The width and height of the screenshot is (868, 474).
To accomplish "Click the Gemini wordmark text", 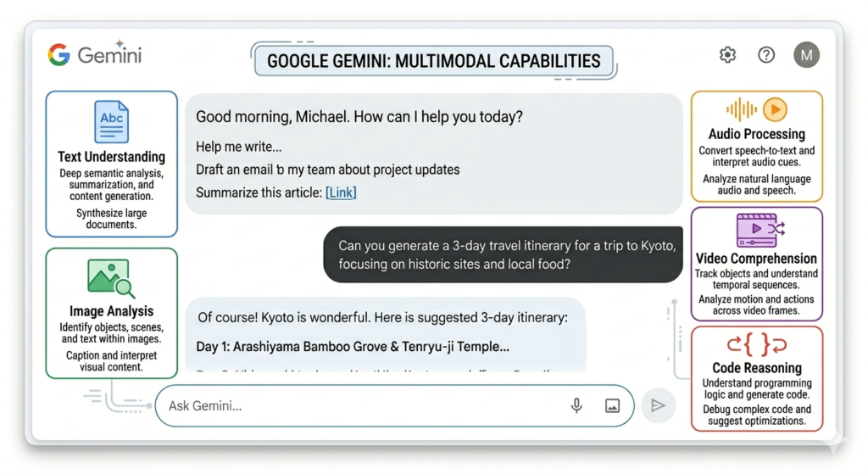I will coord(109,55).
